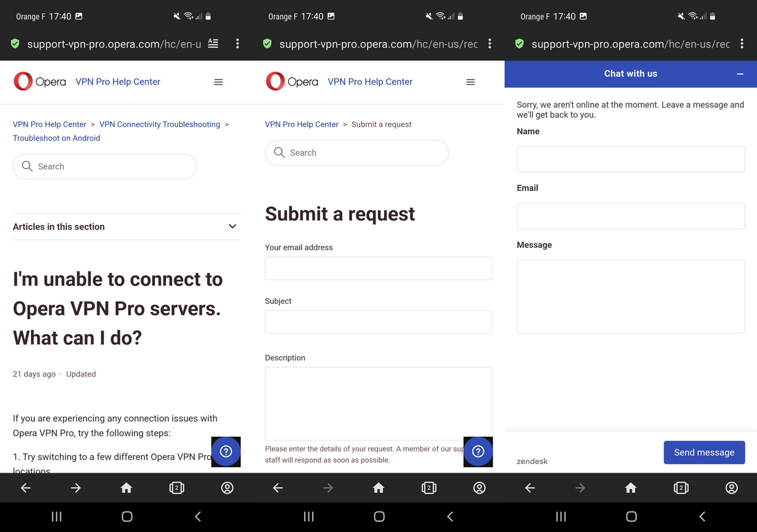Tap the secure shield icon in the middle address bar
Viewport: 757px width, 532px height.
pyautogui.click(x=267, y=44)
